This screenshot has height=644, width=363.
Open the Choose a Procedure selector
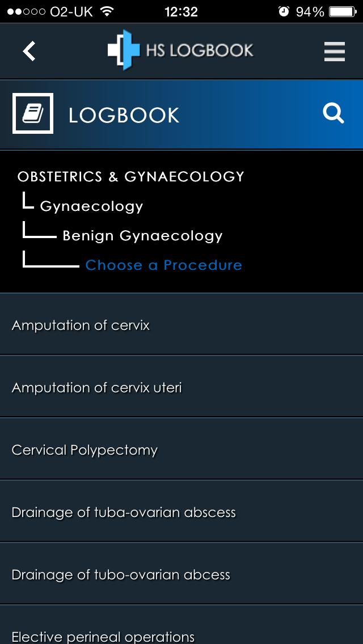163,265
